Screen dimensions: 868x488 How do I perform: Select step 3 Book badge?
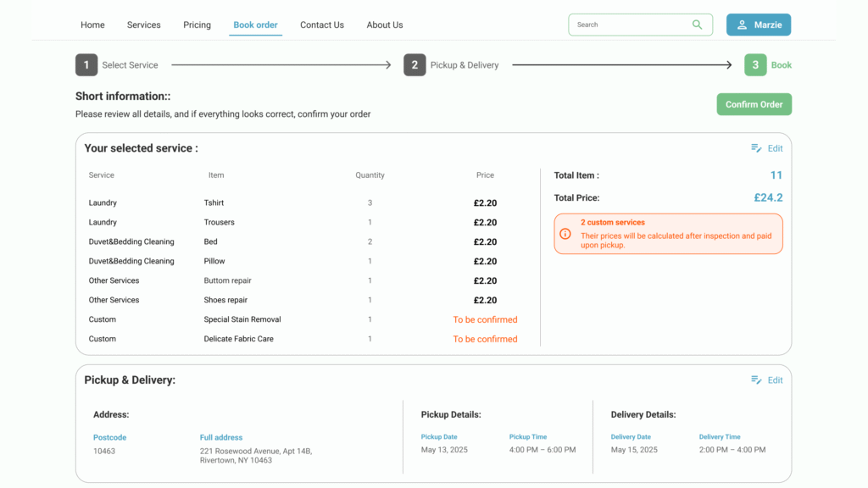755,65
